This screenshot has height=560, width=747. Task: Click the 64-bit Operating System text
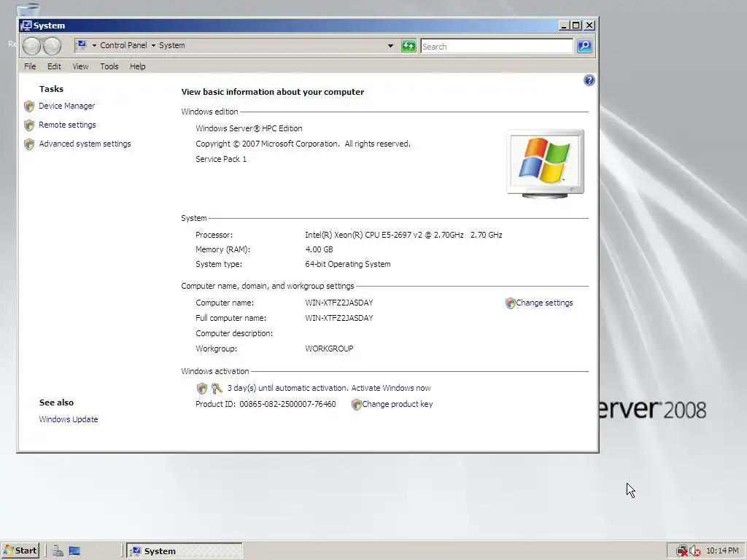pos(348,264)
